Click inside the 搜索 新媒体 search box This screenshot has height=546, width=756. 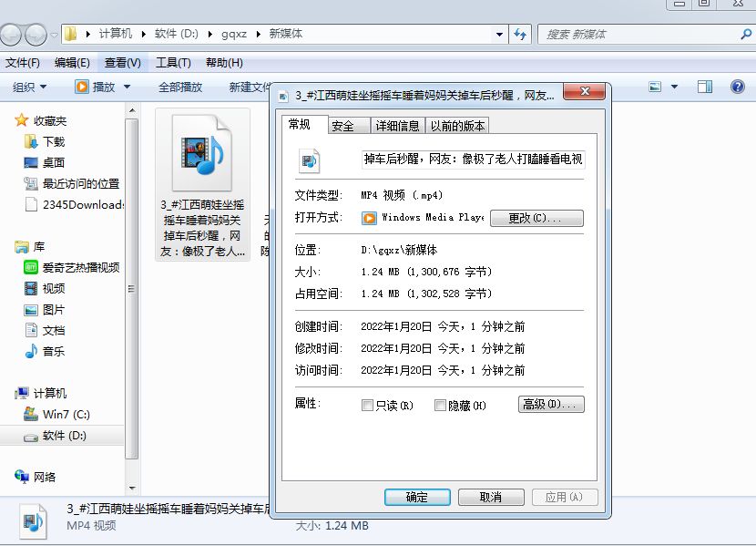[638, 34]
